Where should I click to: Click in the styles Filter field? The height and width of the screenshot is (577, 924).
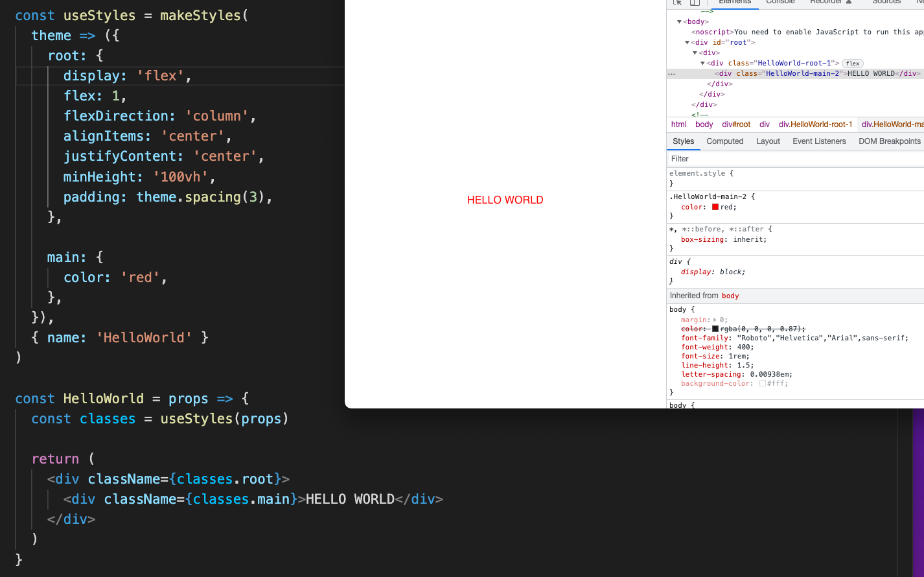coord(795,159)
